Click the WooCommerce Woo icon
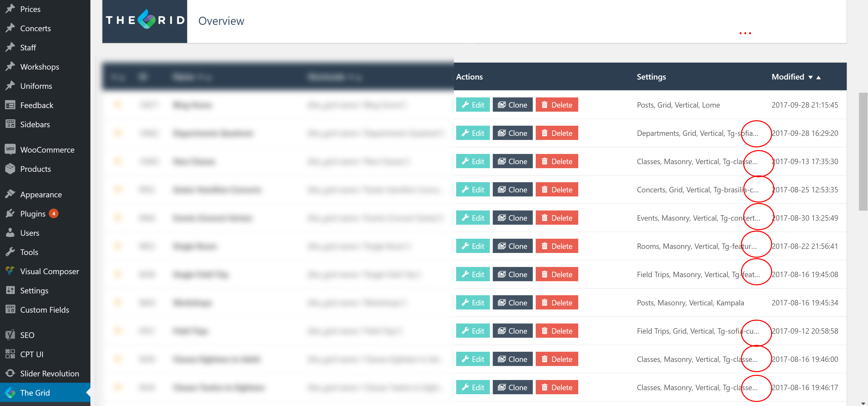 (10, 149)
